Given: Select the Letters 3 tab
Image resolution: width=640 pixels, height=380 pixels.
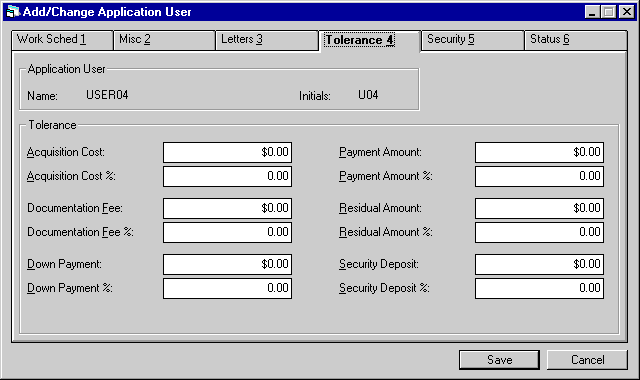Looking at the screenshot, I should pyautogui.click(x=267, y=40).
